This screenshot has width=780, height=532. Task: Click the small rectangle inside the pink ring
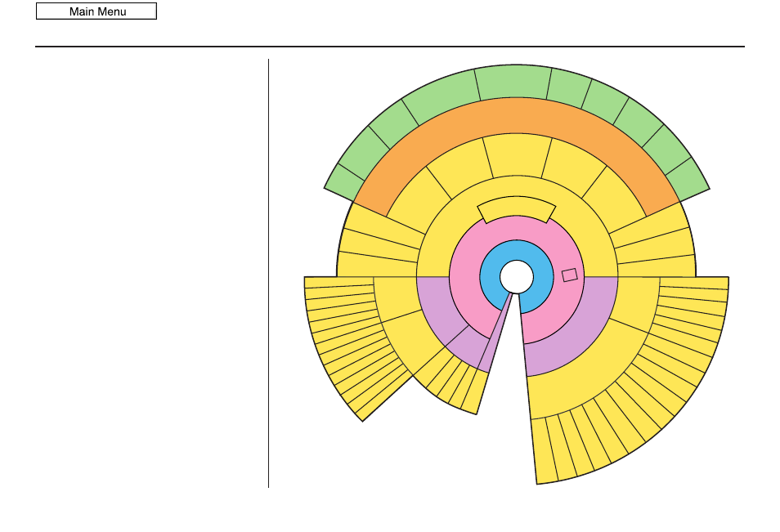(570, 275)
